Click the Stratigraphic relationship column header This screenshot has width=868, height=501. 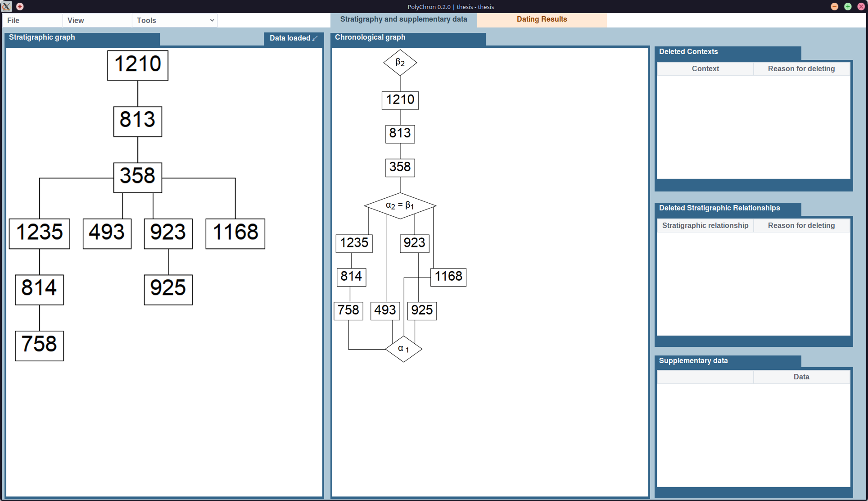705,226
